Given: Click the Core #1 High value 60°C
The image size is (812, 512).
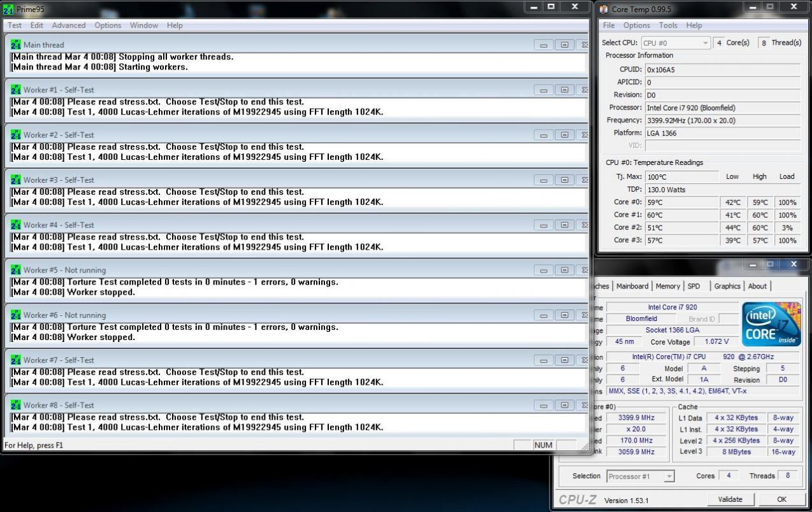Looking at the screenshot, I should 760,215.
